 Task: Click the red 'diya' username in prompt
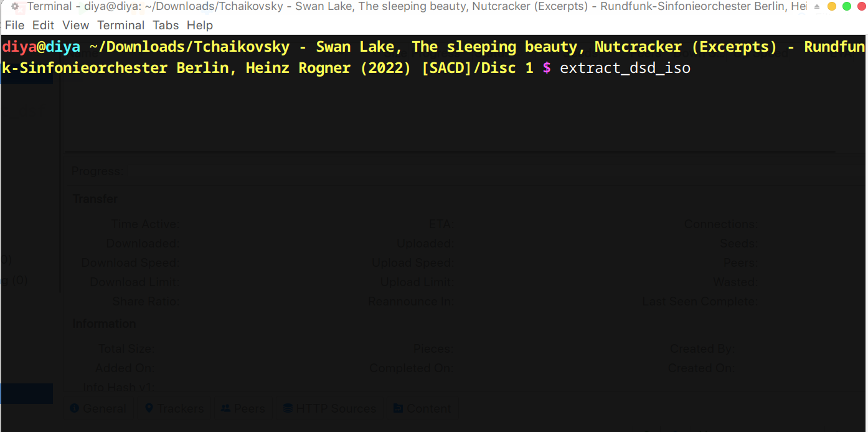[19, 47]
